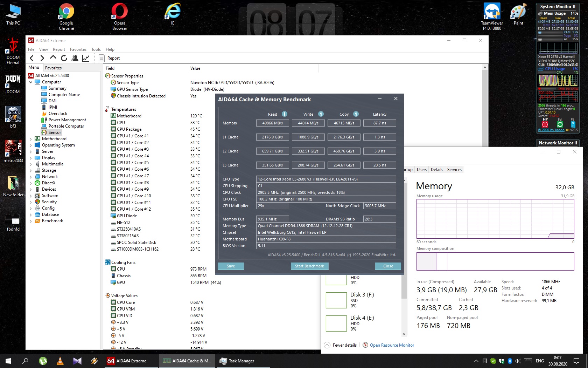Open taskbar search
This screenshot has width=588, height=368.
pos(25,361)
